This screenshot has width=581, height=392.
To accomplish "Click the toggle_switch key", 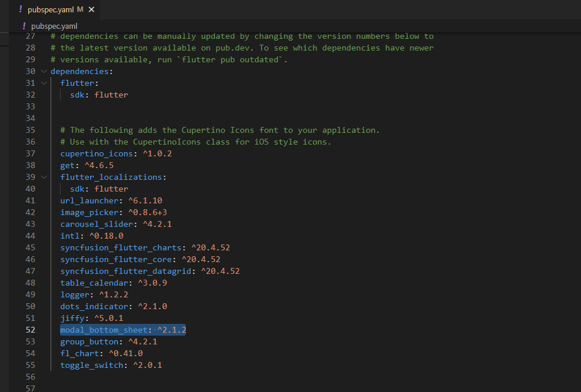I will [92, 366].
